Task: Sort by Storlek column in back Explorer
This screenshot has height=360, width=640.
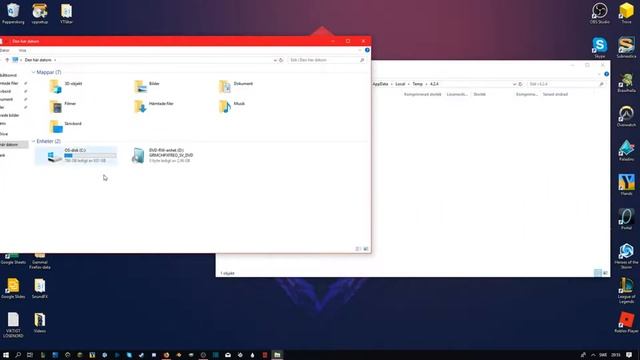Action: coord(479,94)
